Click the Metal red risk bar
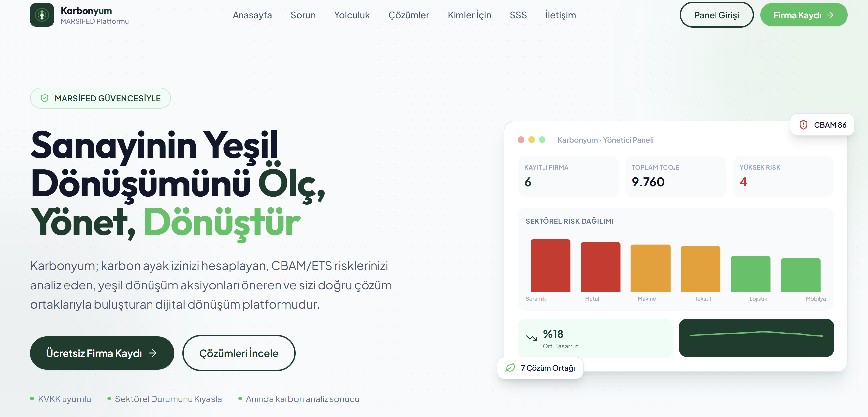 click(600, 267)
